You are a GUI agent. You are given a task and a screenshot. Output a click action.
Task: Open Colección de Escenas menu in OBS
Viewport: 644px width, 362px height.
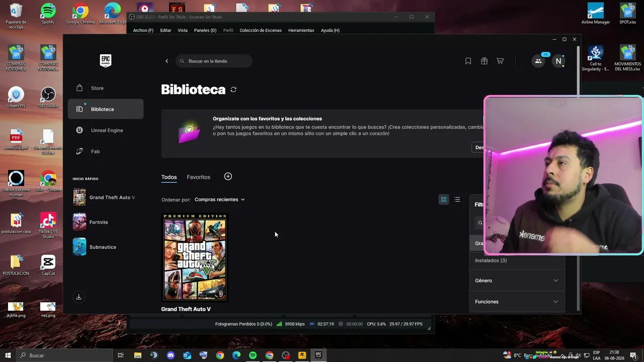[261, 30]
